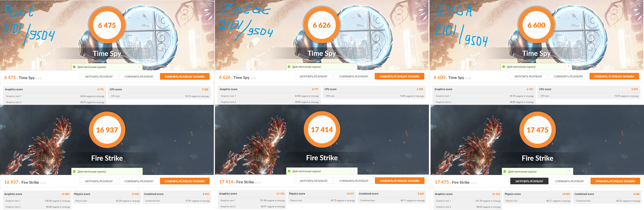This screenshot has height=210, width=644.
Task: Click Сохранить результат for the 17 414 Fire Strike score
Action: 353,181
